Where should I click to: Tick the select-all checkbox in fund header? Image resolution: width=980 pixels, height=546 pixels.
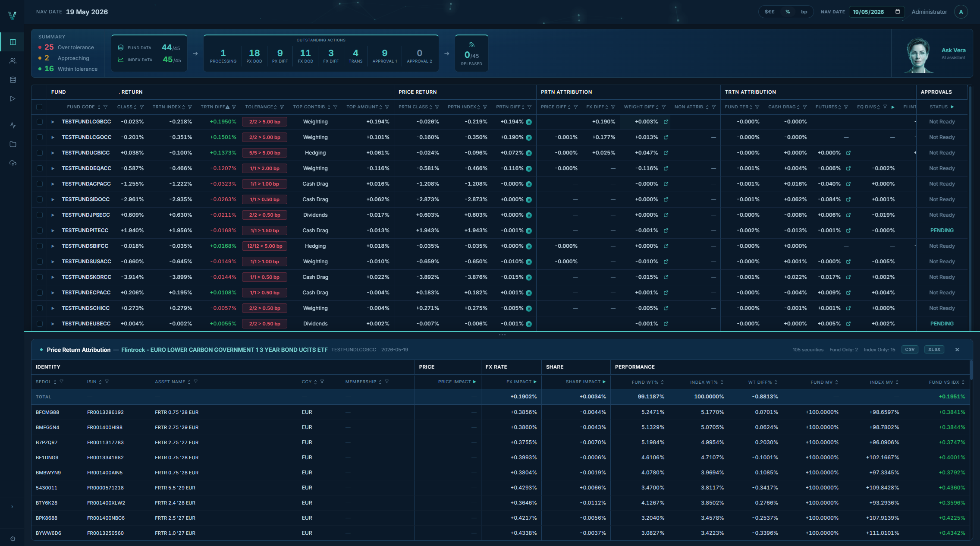39,107
